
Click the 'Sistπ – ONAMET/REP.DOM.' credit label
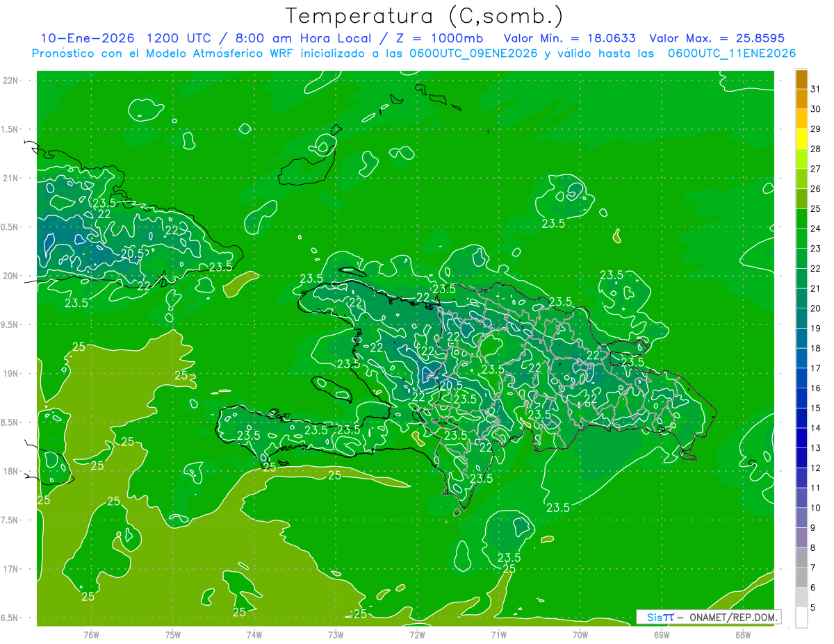(708, 617)
